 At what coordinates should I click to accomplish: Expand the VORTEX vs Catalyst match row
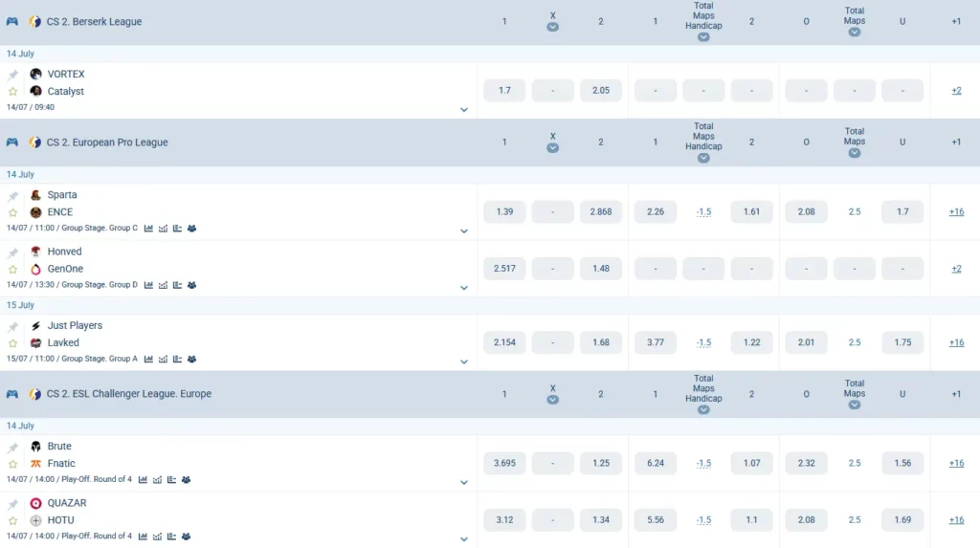pyautogui.click(x=464, y=109)
